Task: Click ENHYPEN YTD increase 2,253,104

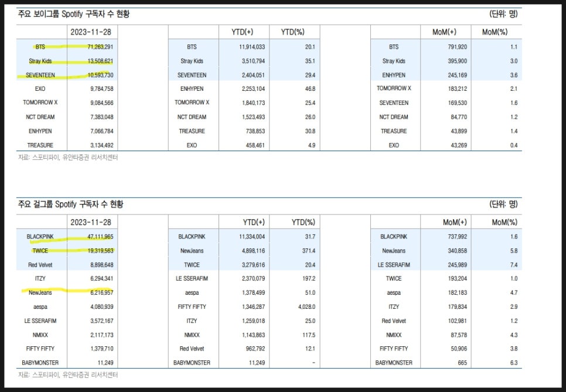Action: [x=253, y=89]
